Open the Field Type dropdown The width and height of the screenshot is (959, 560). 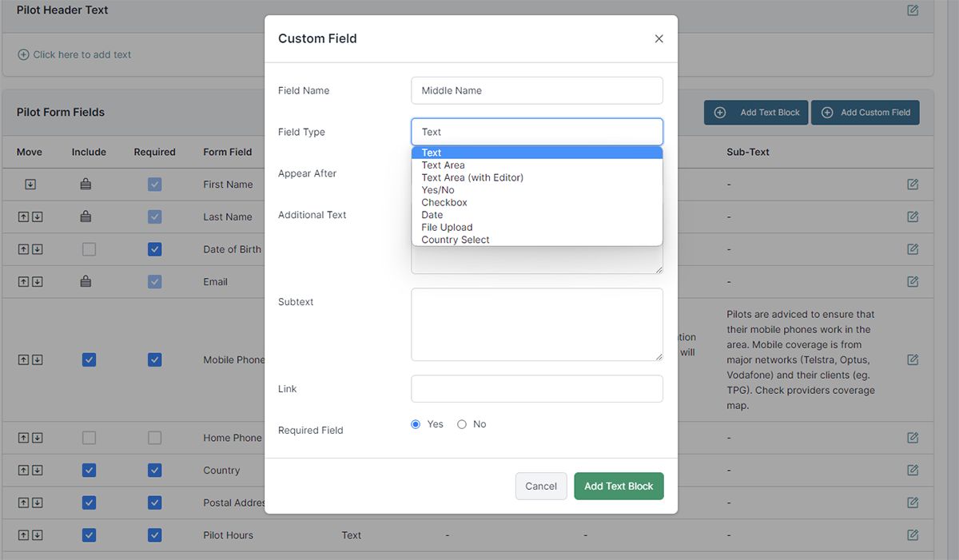tap(536, 132)
